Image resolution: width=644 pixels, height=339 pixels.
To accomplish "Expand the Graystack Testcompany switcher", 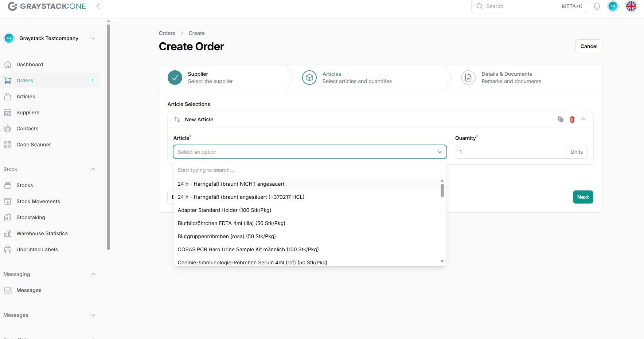I will coord(93,39).
